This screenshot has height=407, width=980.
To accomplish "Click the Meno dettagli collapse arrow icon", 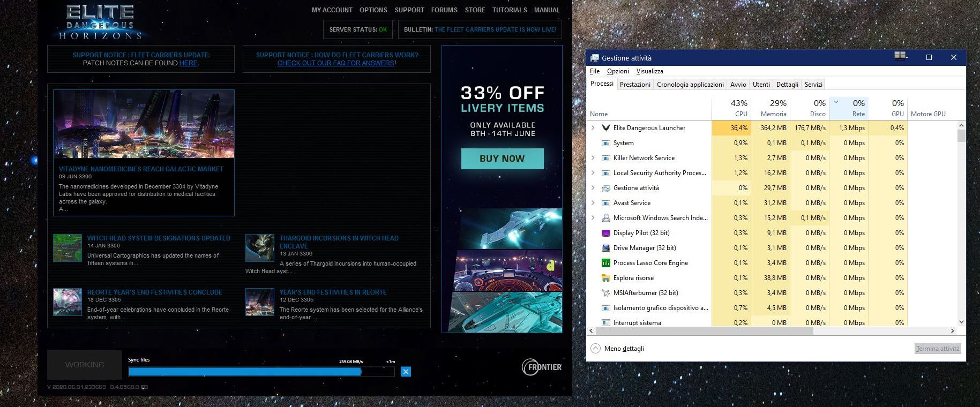I will pyautogui.click(x=595, y=348).
